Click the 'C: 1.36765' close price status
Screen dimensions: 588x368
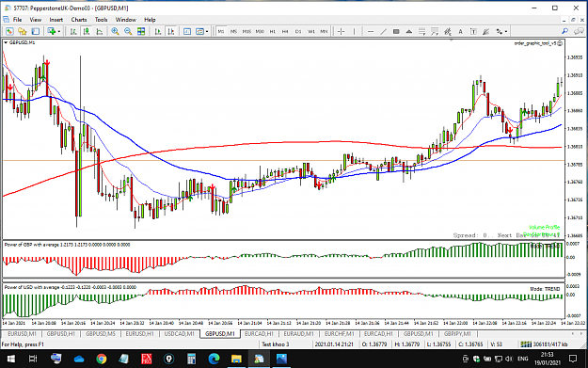tap(470, 344)
